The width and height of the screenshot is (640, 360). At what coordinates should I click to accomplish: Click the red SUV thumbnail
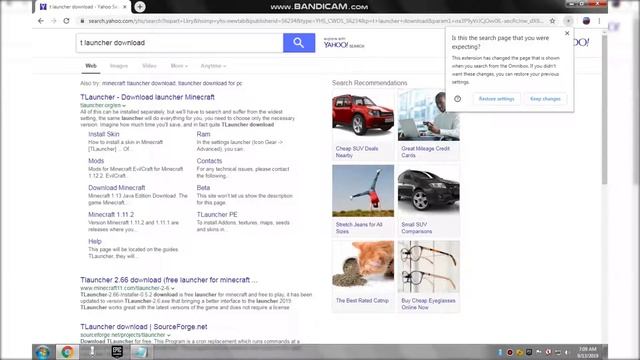point(363,116)
